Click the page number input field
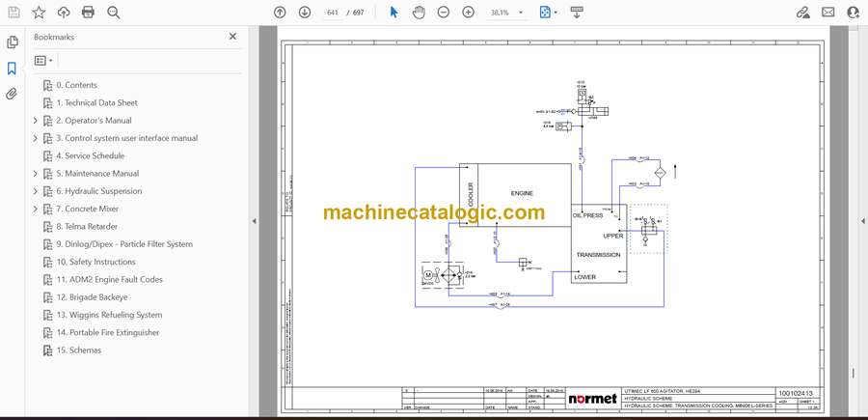Image resolution: width=868 pixels, height=420 pixels. click(x=334, y=13)
